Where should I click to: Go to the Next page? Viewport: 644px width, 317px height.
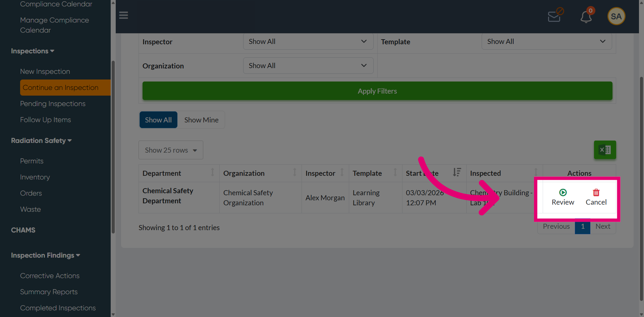(603, 226)
